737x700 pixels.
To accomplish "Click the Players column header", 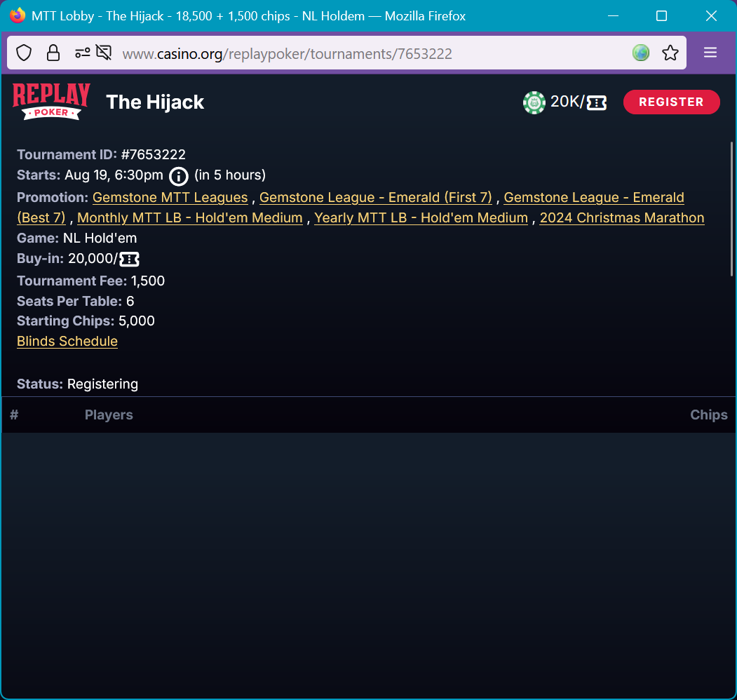I will (109, 415).
